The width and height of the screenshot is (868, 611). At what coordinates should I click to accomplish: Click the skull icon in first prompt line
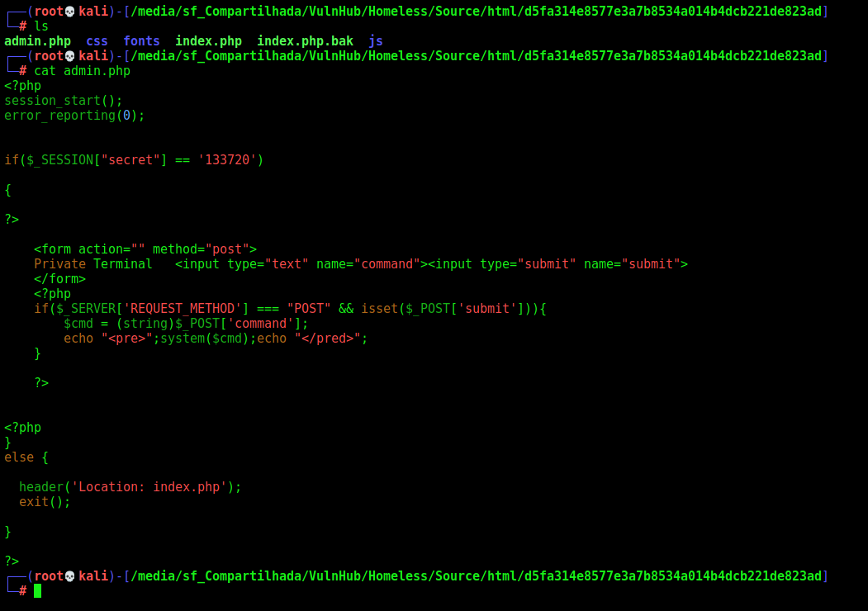click(69, 12)
